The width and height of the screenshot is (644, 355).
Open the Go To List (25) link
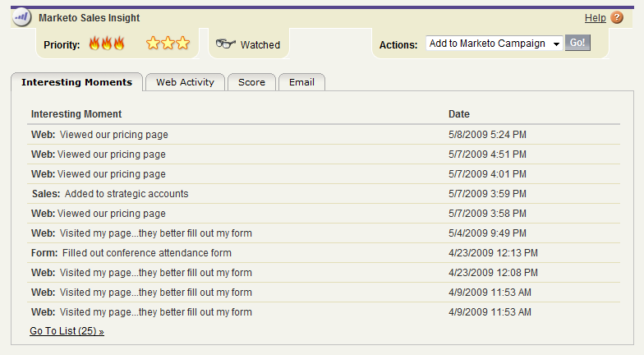(67, 331)
